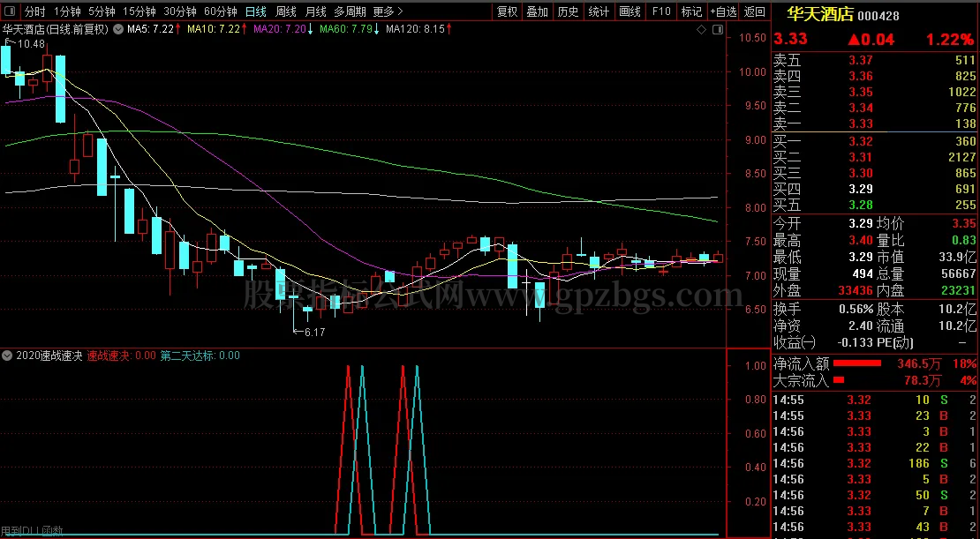This screenshot has height=539, width=980.
Task: Switch to 分时 intraday view
Action: tap(35, 11)
